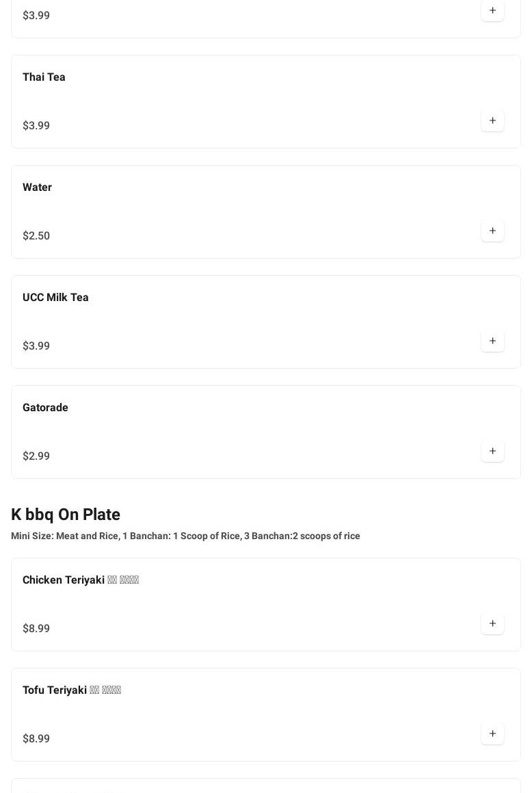Click the $2.99 Gatorade price
This screenshot has width=532, height=793.
click(36, 456)
